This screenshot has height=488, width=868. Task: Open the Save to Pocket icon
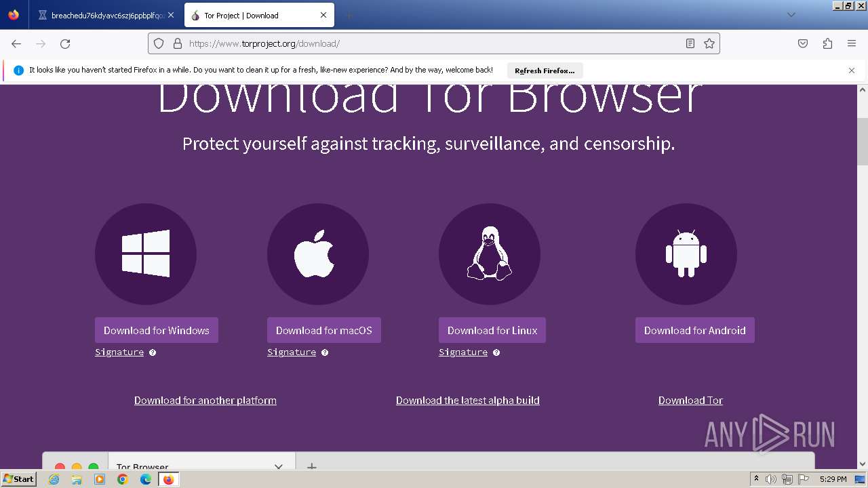pyautogui.click(x=803, y=43)
